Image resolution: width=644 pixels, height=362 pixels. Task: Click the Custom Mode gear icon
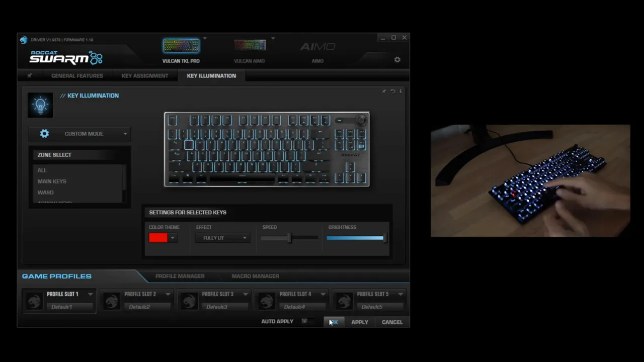[x=44, y=134]
